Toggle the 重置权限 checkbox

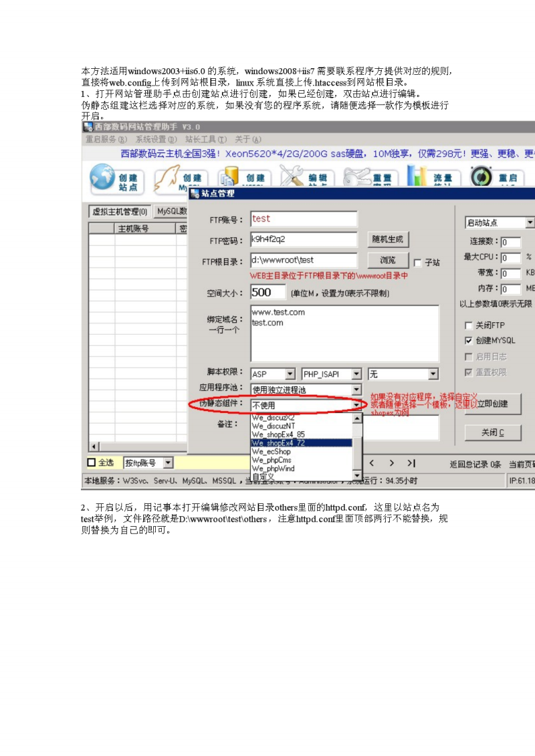(x=468, y=372)
